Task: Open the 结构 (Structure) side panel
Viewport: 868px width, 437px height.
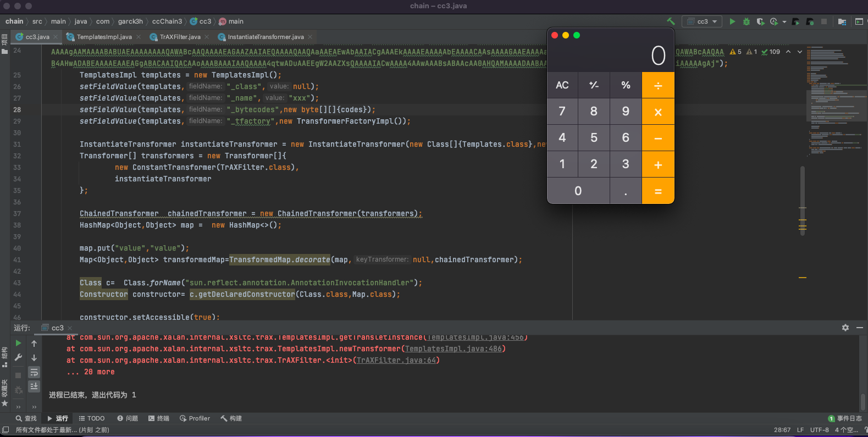Action: click(x=5, y=356)
